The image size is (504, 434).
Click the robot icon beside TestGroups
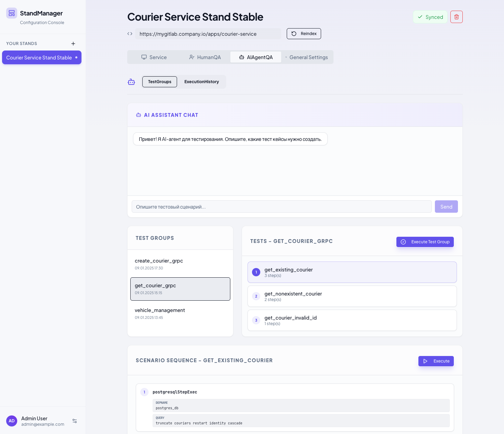(131, 82)
